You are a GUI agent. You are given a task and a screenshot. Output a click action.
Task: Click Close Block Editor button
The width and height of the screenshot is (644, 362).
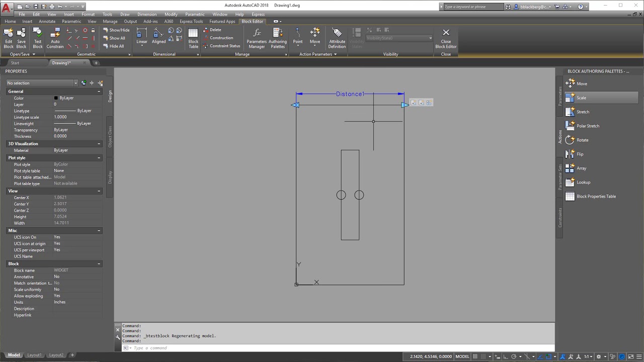(x=446, y=38)
